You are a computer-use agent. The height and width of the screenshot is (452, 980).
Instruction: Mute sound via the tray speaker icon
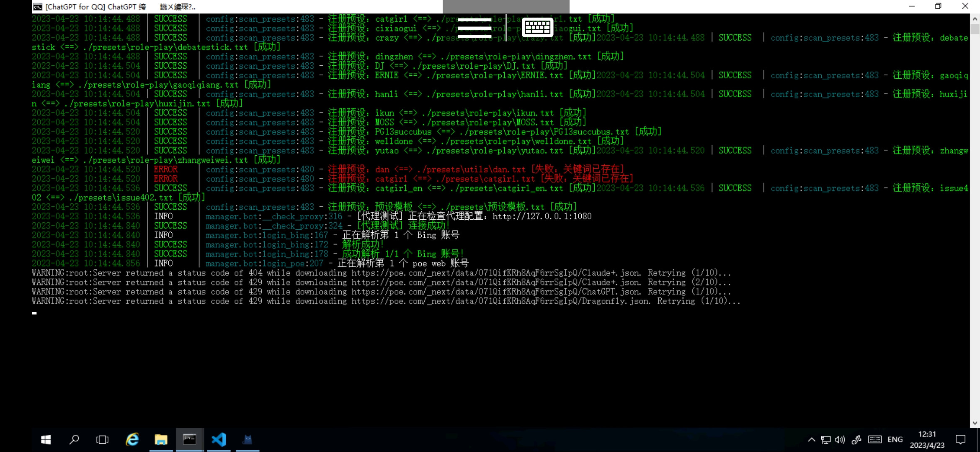point(840,440)
